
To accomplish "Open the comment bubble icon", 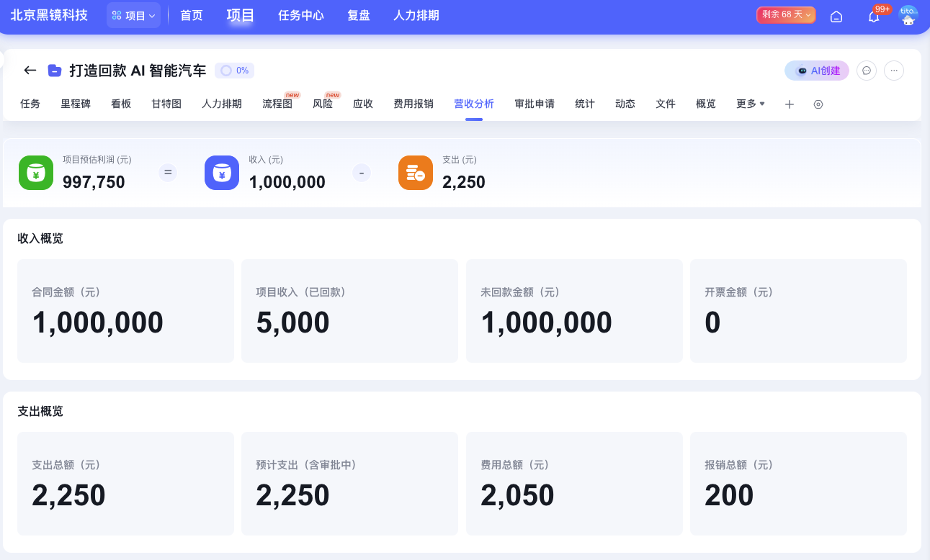I will [x=867, y=71].
